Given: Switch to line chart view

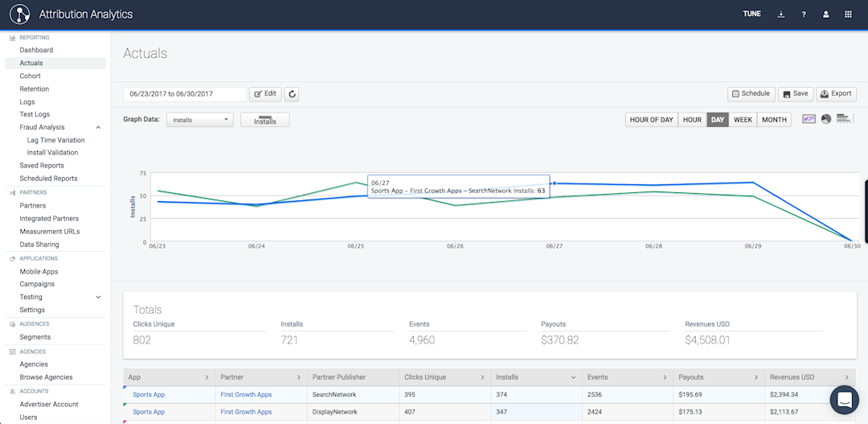Looking at the screenshot, I should 809,119.
